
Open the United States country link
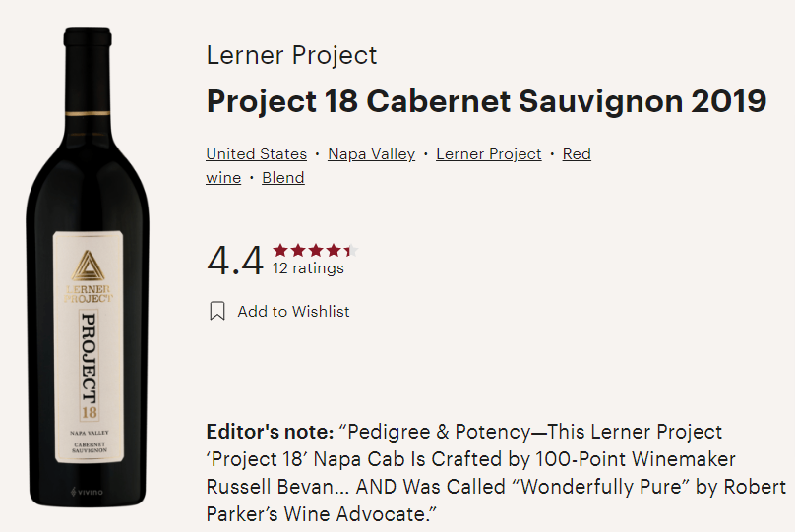[x=256, y=154]
